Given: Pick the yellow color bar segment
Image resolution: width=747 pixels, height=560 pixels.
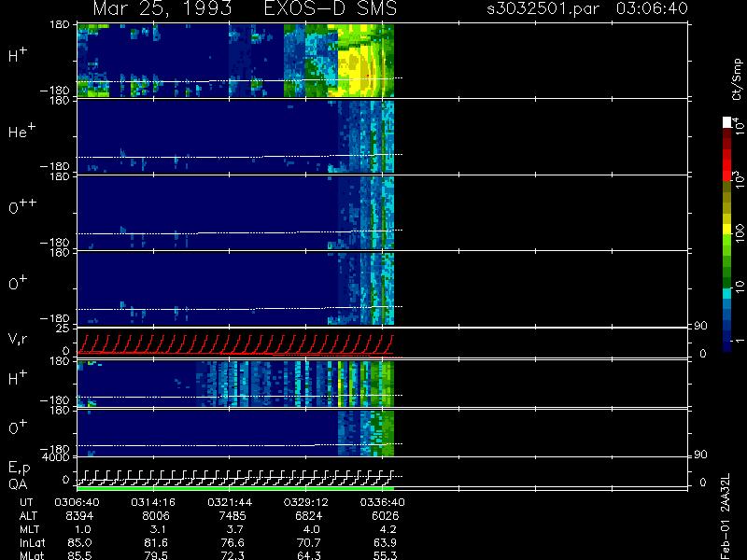Looking at the screenshot, I should [x=727, y=229].
